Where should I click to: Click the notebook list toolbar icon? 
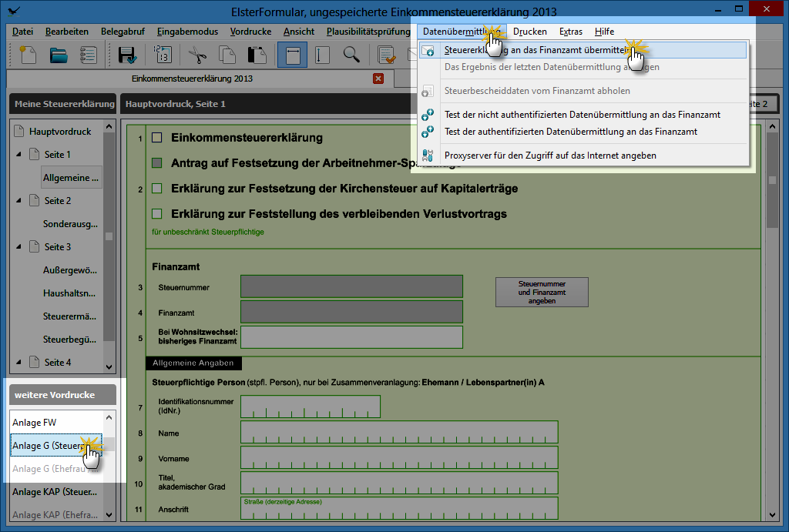click(89, 55)
